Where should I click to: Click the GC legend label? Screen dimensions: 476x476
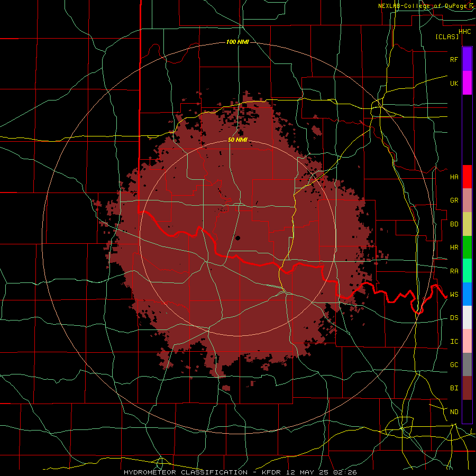click(x=454, y=365)
